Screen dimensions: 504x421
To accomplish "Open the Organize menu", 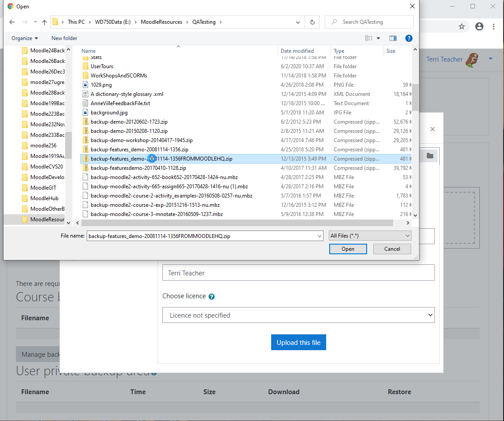I will [25, 38].
